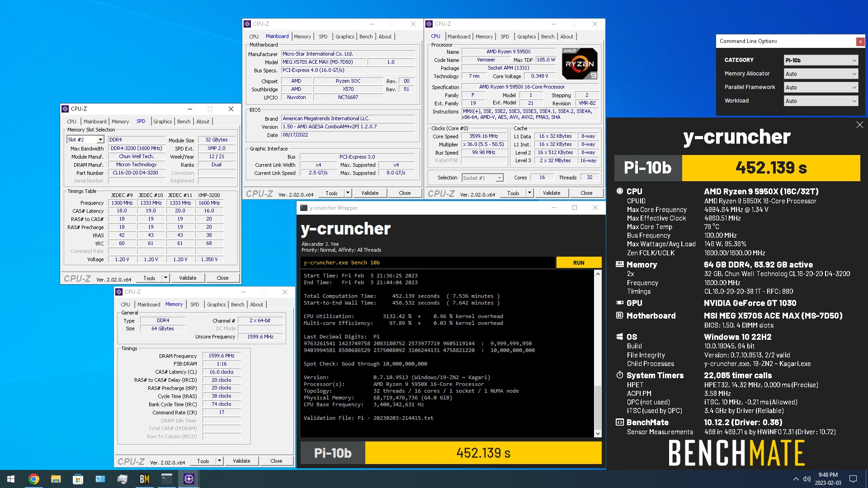Click the OS Windows icon in BenchMate

coord(620,337)
